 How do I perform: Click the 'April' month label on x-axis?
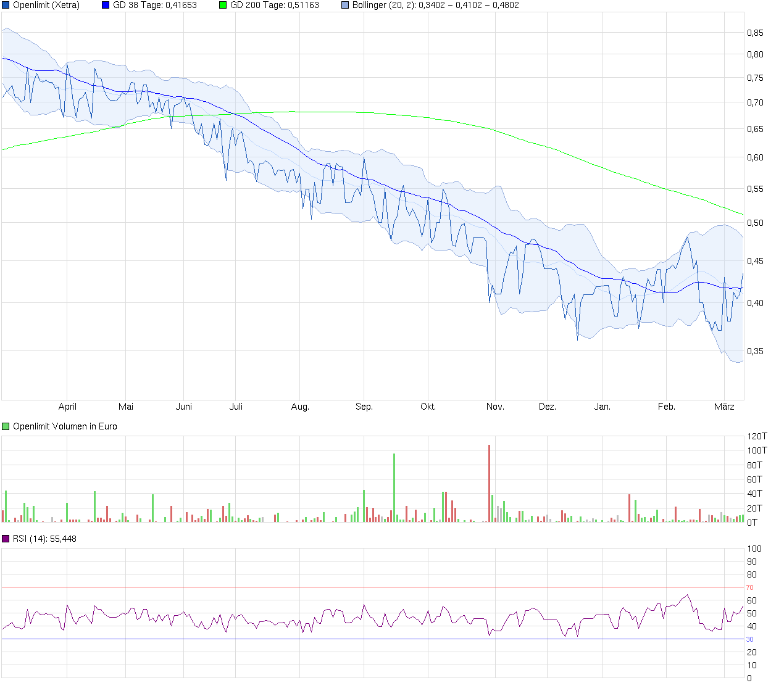pos(67,407)
